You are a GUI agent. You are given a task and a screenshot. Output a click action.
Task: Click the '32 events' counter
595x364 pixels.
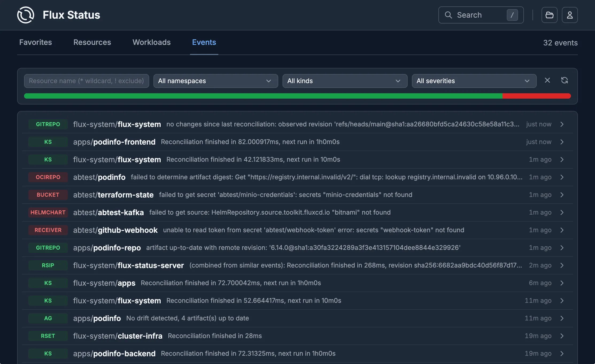tap(560, 43)
